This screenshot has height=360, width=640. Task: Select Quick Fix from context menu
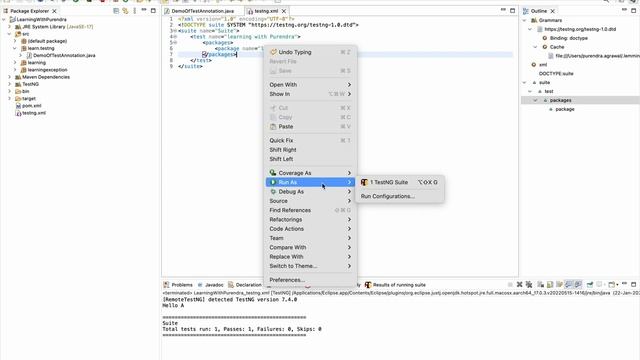[310, 140]
